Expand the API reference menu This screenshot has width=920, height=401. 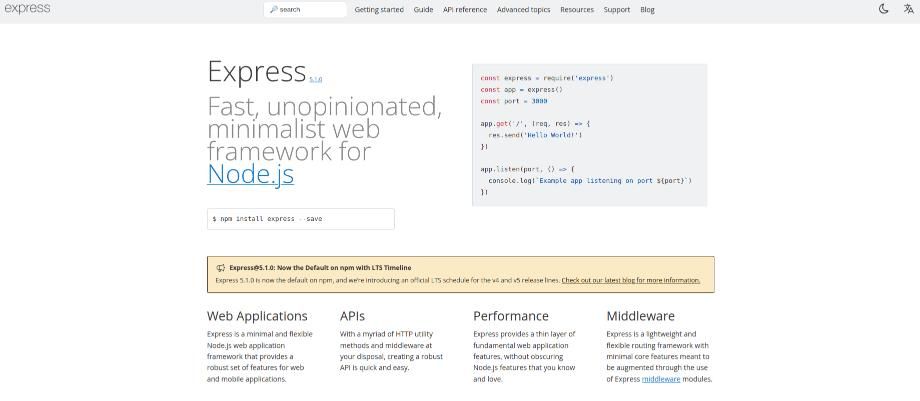point(465,10)
